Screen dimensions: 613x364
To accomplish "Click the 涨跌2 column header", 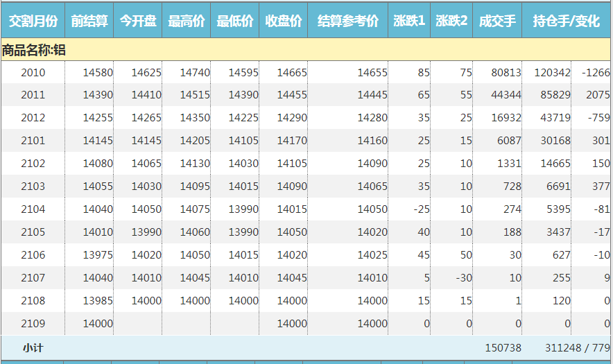I will [x=451, y=21].
